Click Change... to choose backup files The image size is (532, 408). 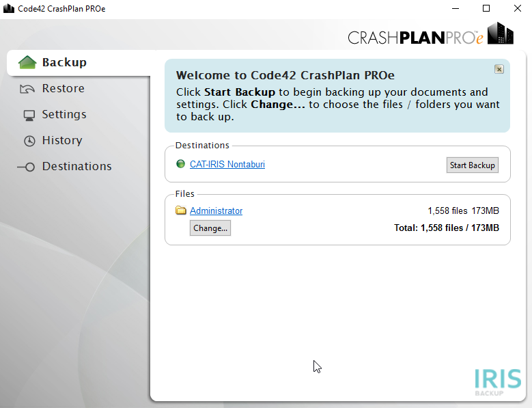coord(210,228)
